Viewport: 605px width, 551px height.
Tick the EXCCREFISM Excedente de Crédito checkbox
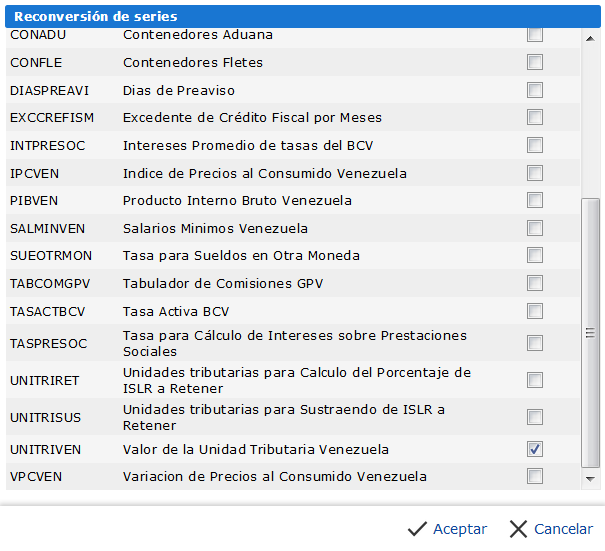click(535, 117)
